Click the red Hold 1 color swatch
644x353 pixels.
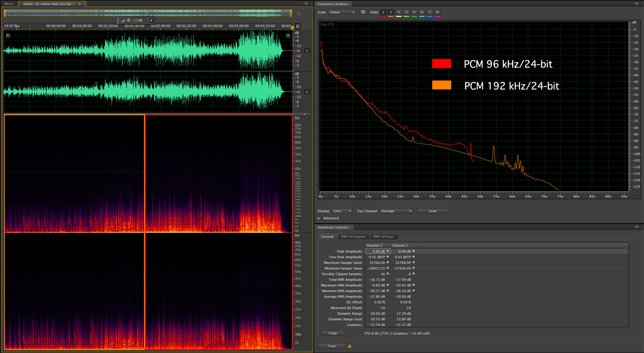383,16
